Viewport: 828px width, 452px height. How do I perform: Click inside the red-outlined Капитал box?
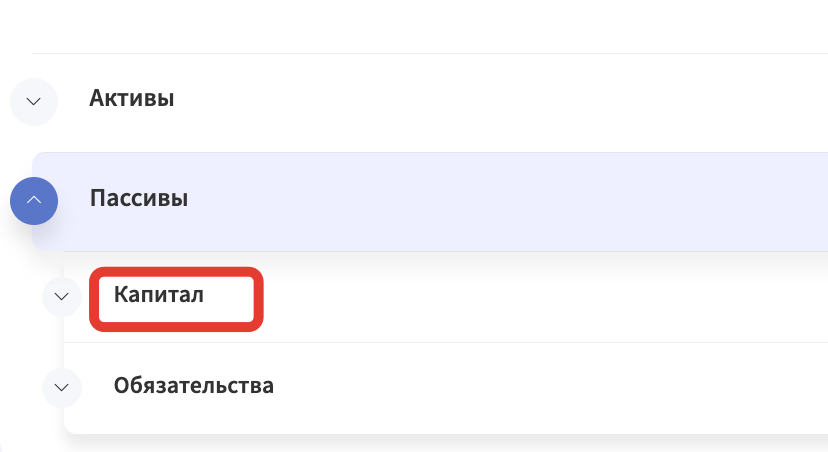(x=176, y=299)
